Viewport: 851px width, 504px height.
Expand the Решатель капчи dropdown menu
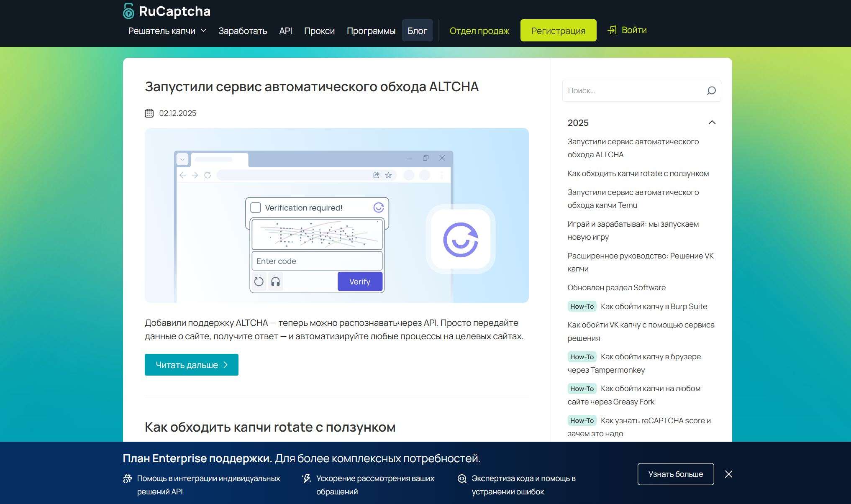167,31
